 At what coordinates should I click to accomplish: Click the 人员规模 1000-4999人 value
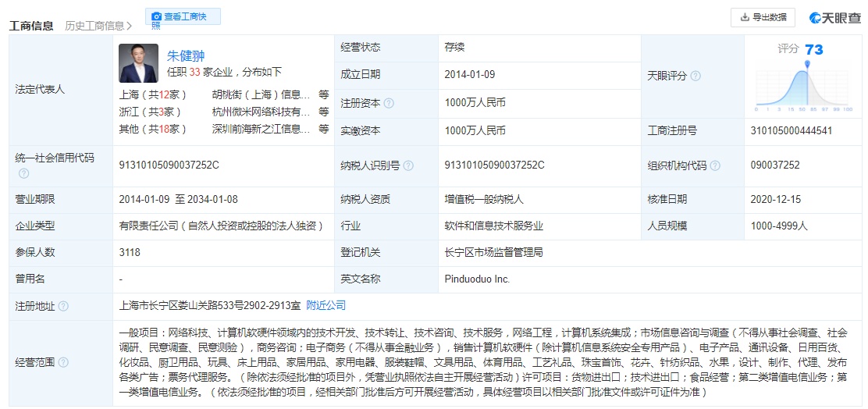coord(780,226)
